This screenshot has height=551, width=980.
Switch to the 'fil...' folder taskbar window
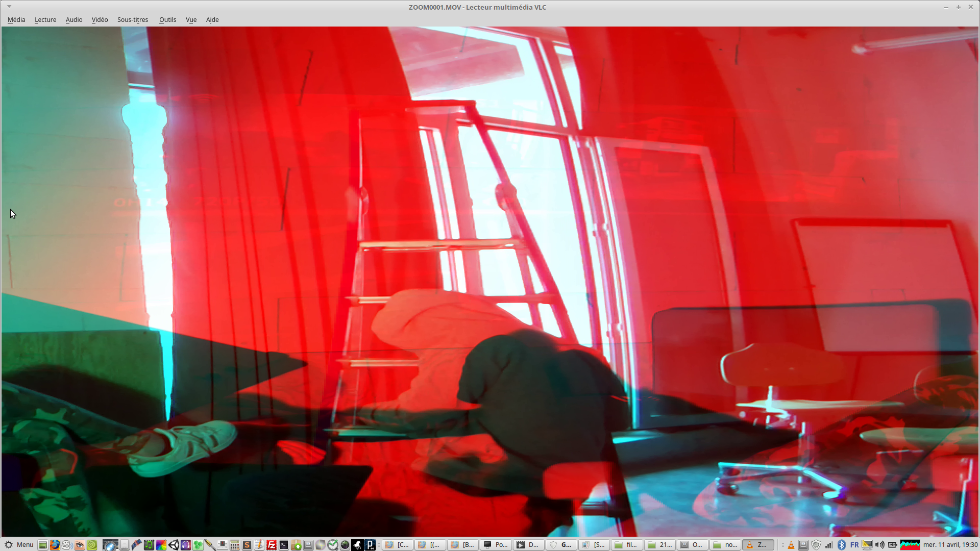[627, 545]
